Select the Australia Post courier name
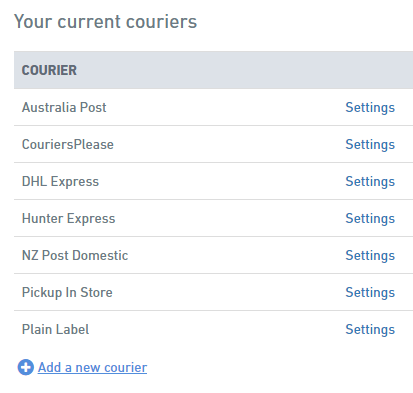The height and width of the screenshot is (393, 413). pos(64,107)
